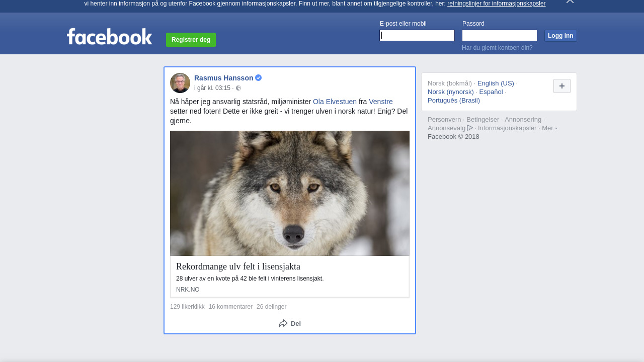This screenshot has width=644, height=362.
Task: Open the 16 kommentarer link
Action: click(230, 307)
